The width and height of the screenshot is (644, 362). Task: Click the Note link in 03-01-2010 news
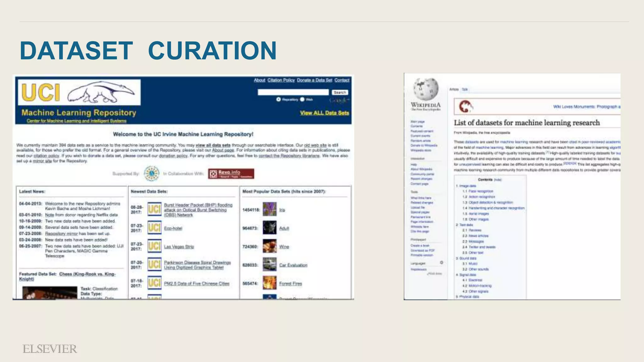point(49,215)
